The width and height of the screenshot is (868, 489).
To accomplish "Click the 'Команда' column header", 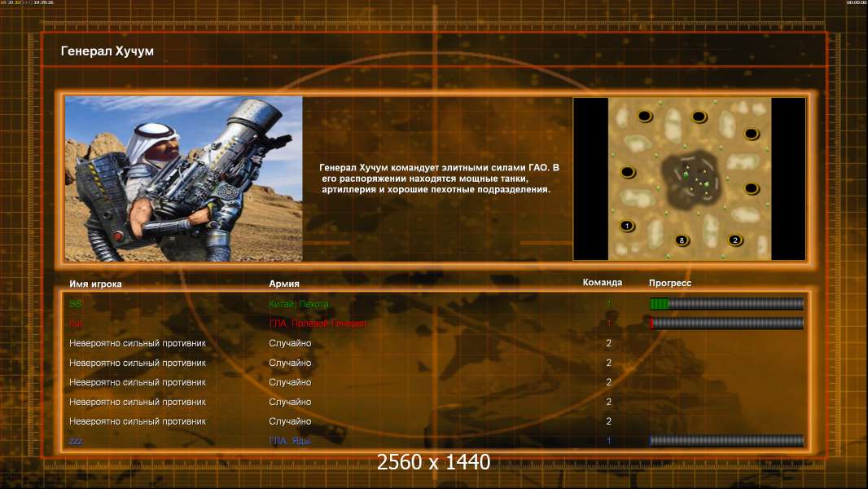I will [x=603, y=283].
